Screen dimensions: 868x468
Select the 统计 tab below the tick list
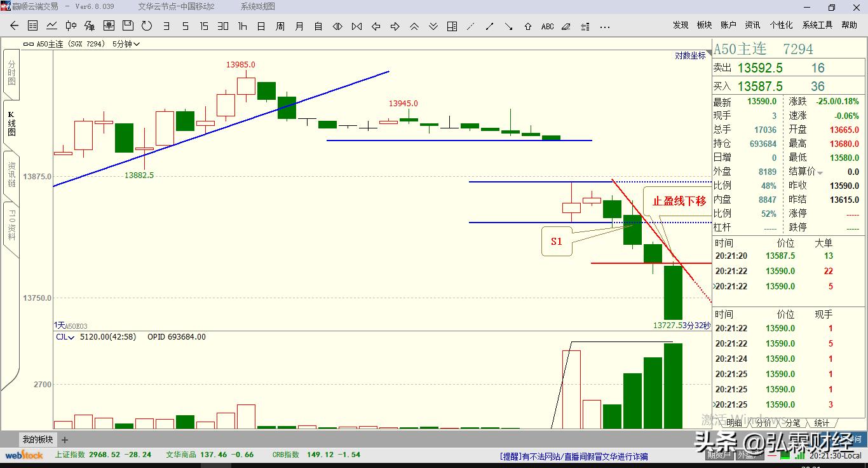click(x=822, y=423)
